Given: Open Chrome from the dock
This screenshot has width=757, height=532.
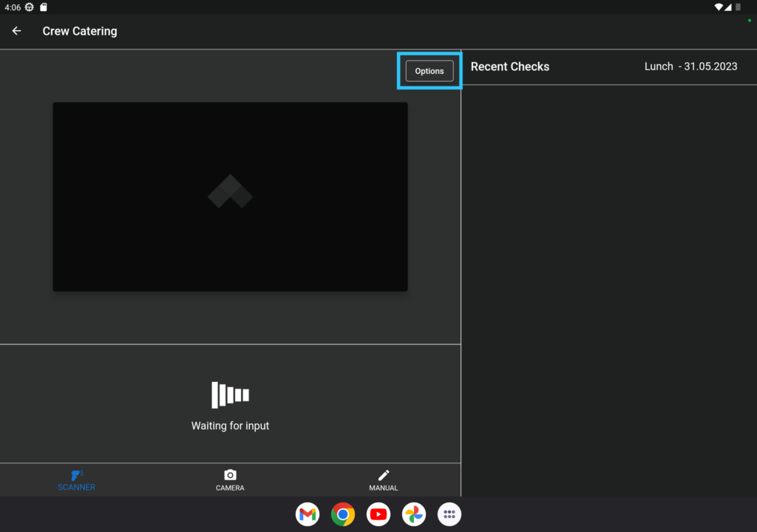Looking at the screenshot, I should (x=343, y=514).
